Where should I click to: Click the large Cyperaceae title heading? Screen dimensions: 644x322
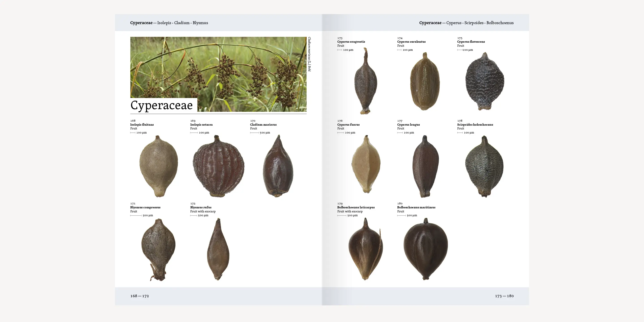tap(162, 105)
